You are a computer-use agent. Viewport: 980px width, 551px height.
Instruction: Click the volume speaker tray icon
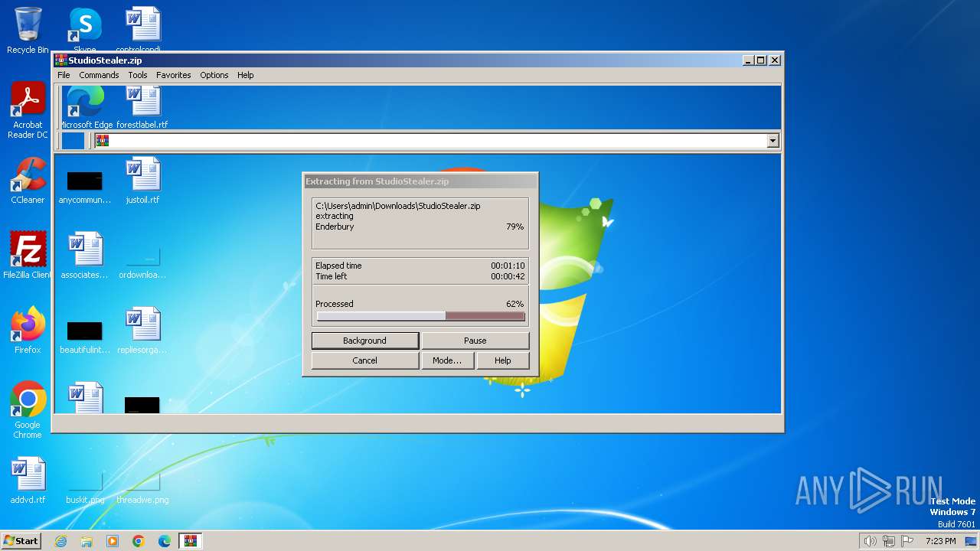[x=870, y=541]
